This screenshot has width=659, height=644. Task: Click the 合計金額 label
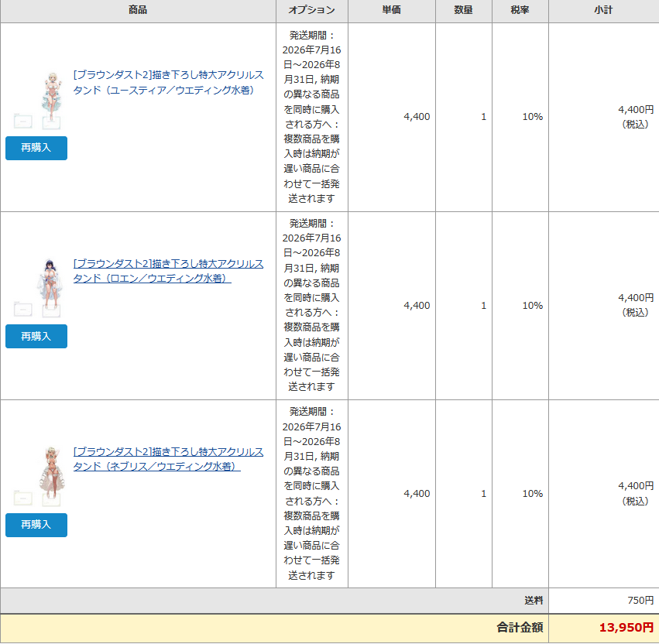pyautogui.click(x=520, y=628)
